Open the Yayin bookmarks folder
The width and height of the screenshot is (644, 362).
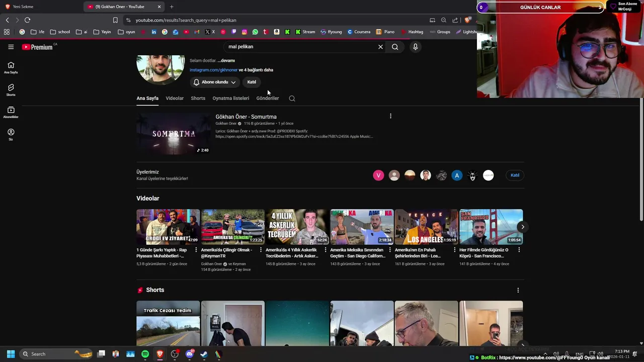point(102,32)
